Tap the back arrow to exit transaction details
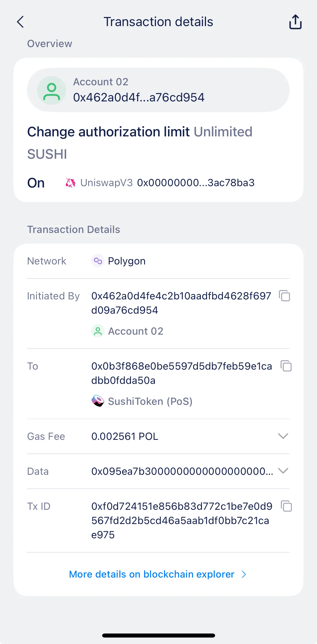The height and width of the screenshot is (644, 317). tap(20, 22)
